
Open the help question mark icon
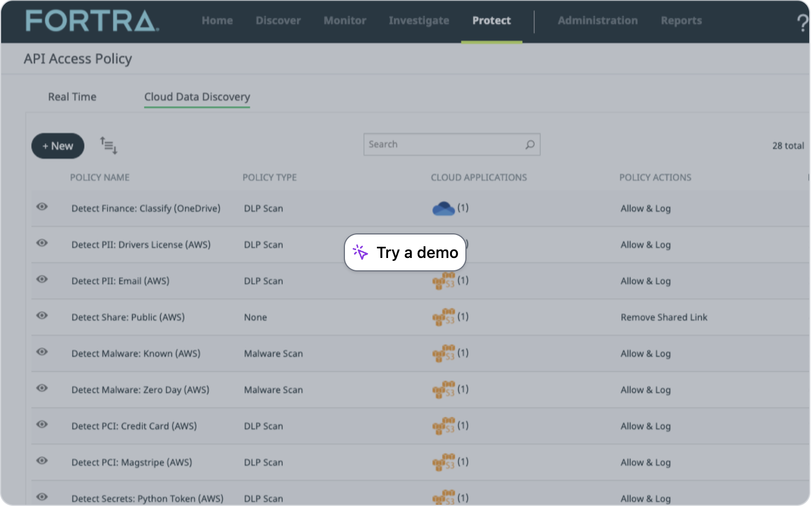point(802,22)
